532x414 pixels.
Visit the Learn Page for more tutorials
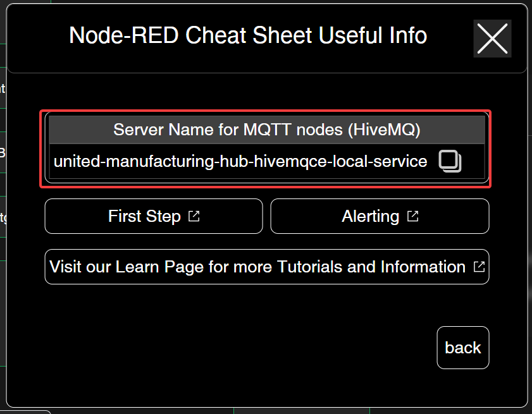267,267
